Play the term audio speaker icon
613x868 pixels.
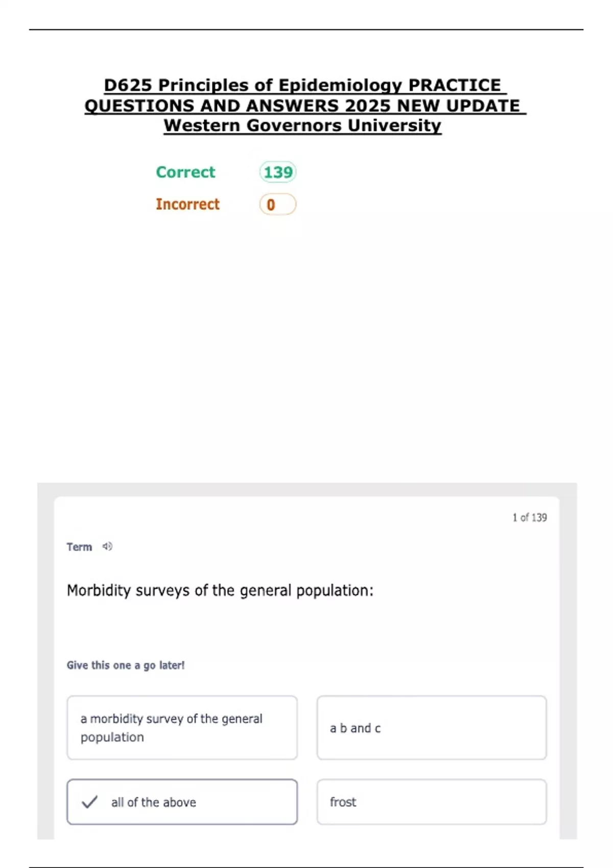pos(107,546)
